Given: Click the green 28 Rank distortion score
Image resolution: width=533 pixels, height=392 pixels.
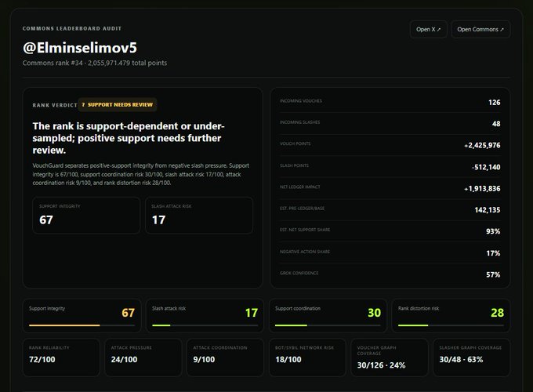Looking at the screenshot, I should 497,313.
